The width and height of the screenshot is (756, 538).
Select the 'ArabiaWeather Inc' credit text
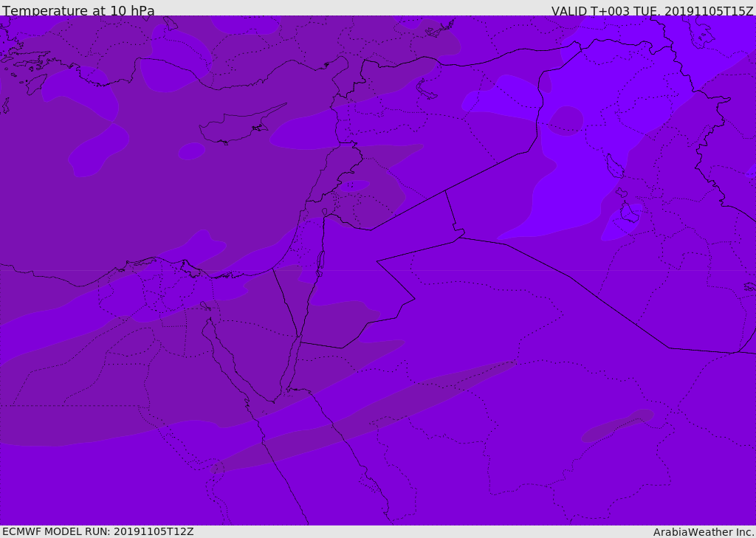703,532
